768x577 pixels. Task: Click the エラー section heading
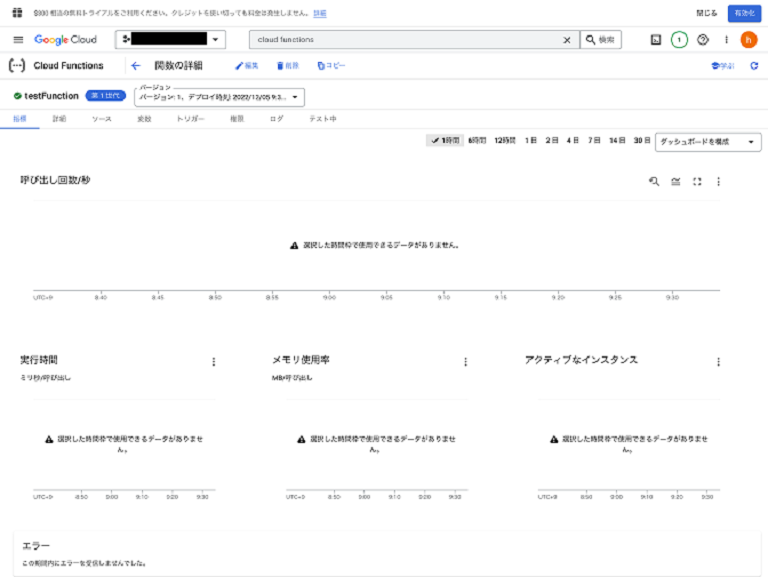point(36,546)
